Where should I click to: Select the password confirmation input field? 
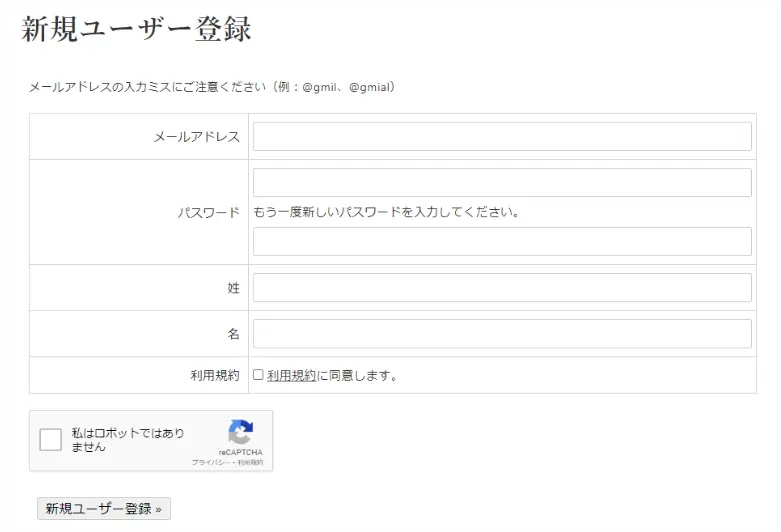click(501, 242)
